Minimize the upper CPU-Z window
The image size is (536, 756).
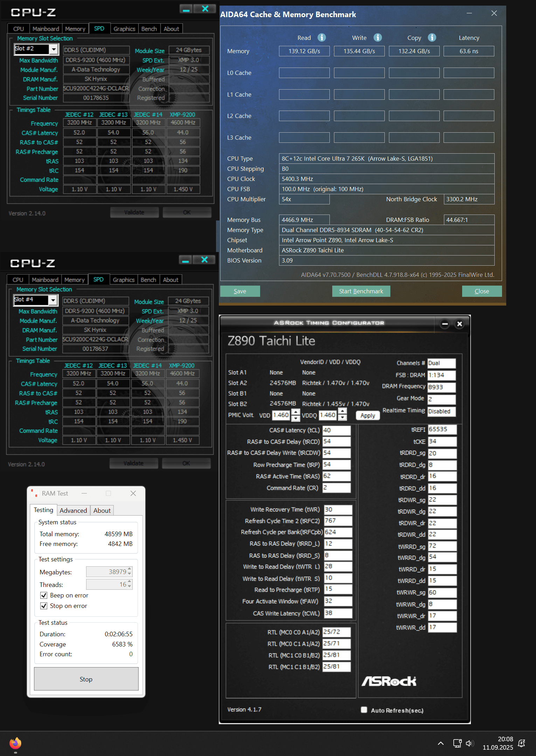pyautogui.click(x=186, y=9)
